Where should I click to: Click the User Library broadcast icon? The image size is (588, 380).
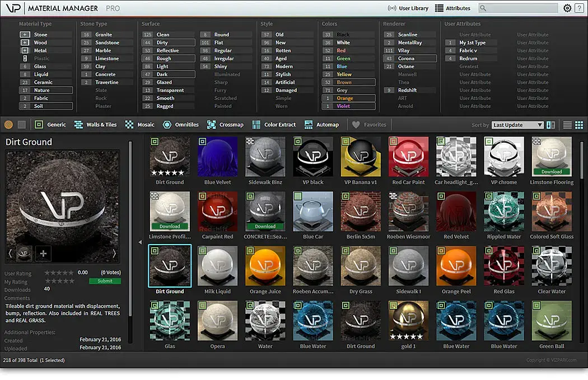pyautogui.click(x=392, y=8)
